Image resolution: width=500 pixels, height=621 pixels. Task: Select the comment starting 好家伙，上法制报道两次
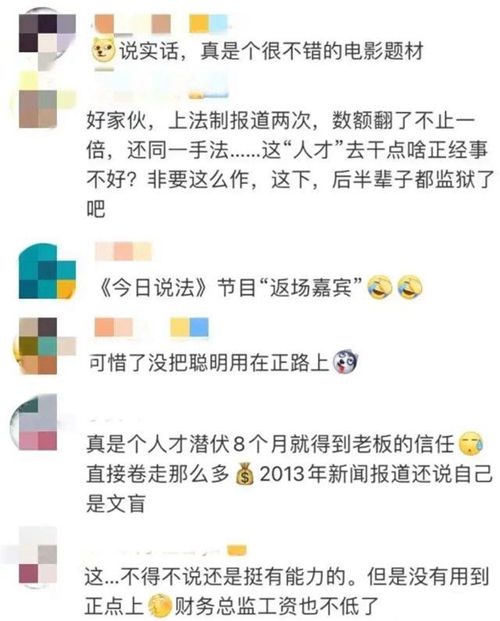point(290,165)
